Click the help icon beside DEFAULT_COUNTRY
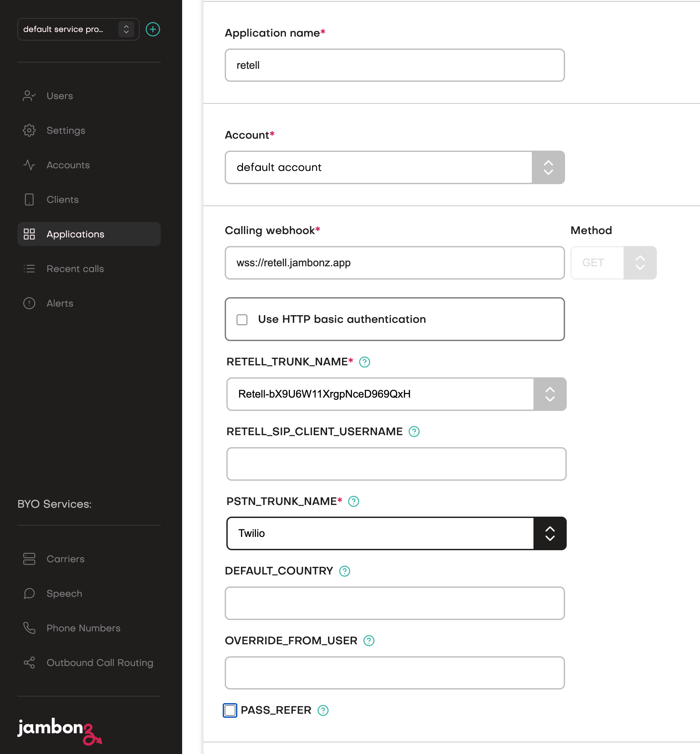The width and height of the screenshot is (700, 754). [x=344, y=571]
